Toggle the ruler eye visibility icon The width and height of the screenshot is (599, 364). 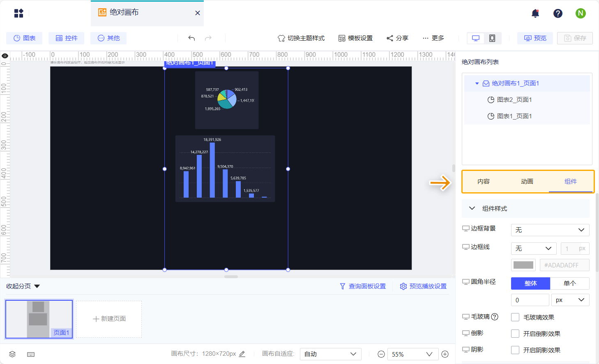coord(5,56)
